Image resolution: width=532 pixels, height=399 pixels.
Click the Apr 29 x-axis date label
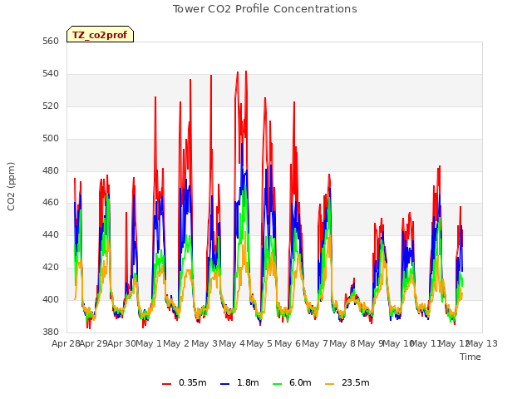tap(94, 343)
